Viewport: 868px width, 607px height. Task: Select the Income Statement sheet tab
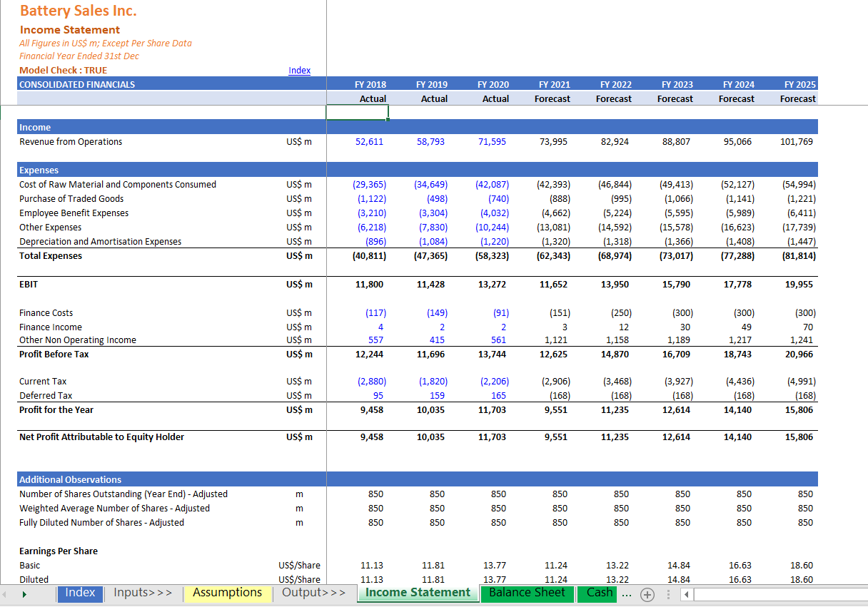[x=418, y=593]
